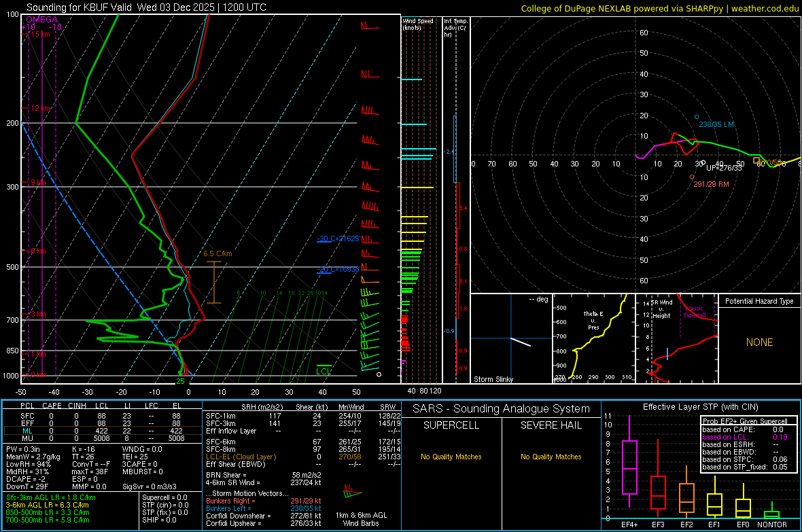Click the SUPERCELL column heading
The height and width of the screenshot is (532, 802).
click(451, 425)
